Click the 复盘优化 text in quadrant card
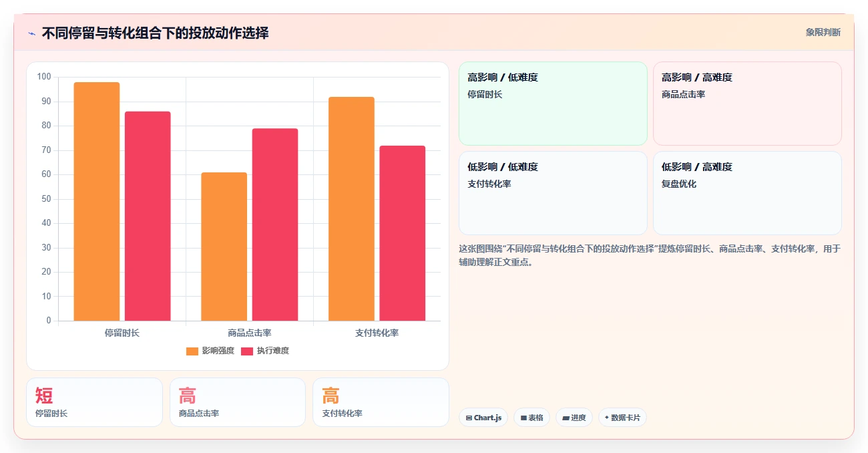The image size is (868, 453). 679,184
